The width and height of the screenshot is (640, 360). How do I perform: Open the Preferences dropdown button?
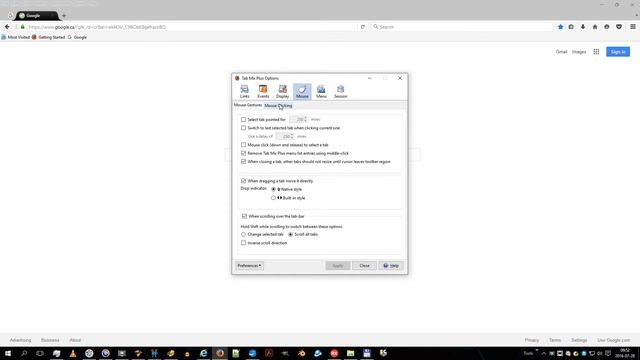(x=249, y=266)
